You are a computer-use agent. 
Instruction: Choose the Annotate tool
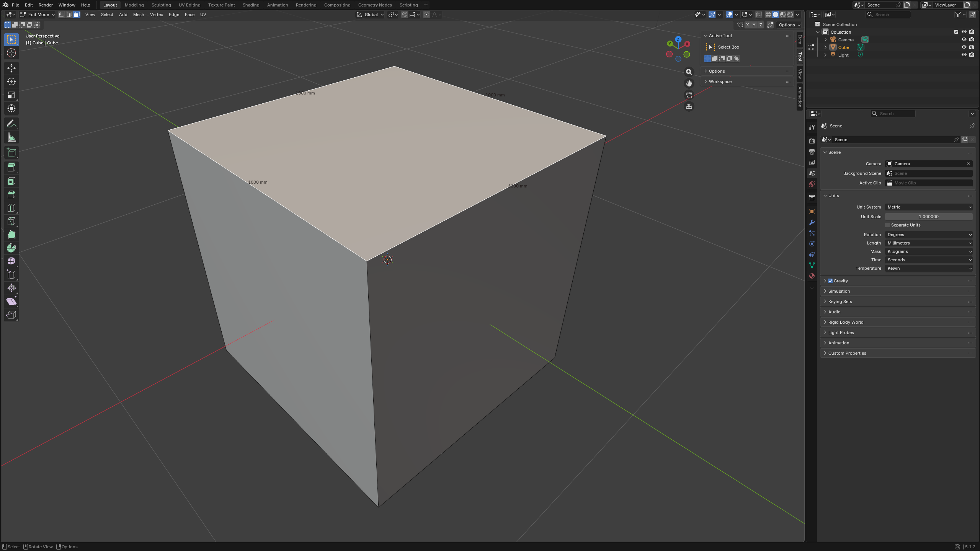pos(11,124)
